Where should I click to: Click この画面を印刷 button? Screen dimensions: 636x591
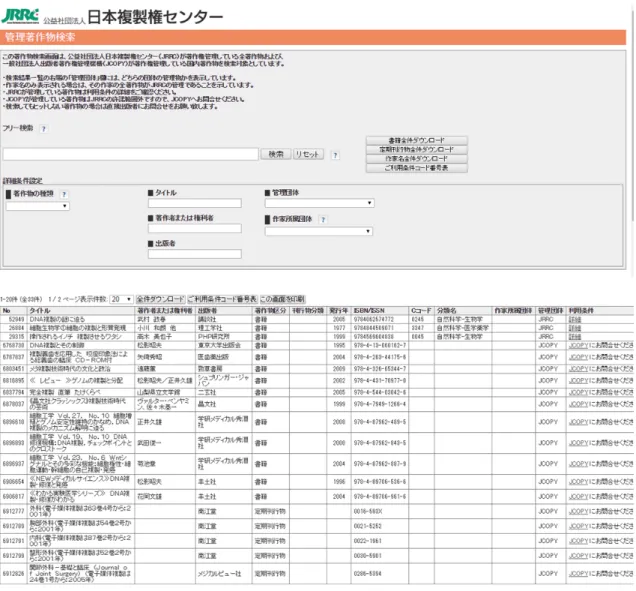(x=282, y=299)
